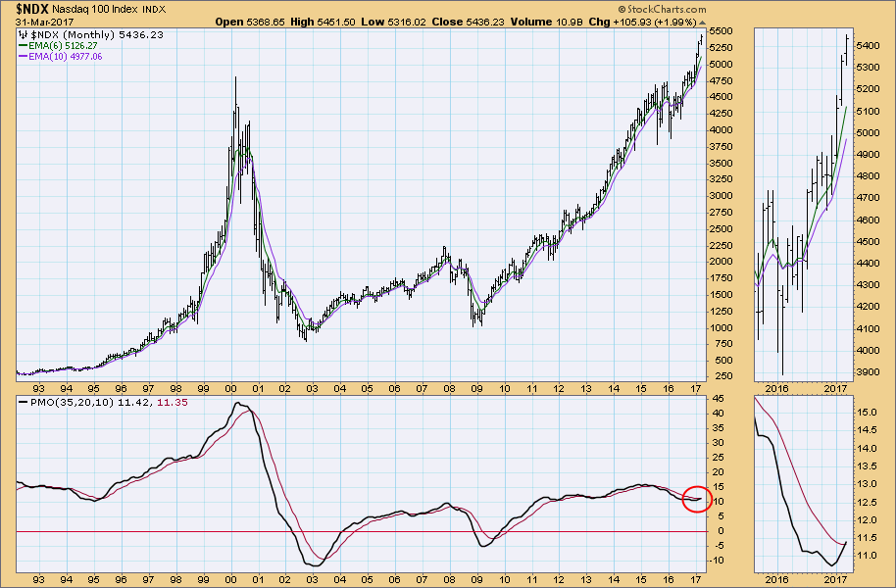Viewport: 896px width, 588px height.
Task: Open the StockCharts.com copyright link
Action: (662, 9)
